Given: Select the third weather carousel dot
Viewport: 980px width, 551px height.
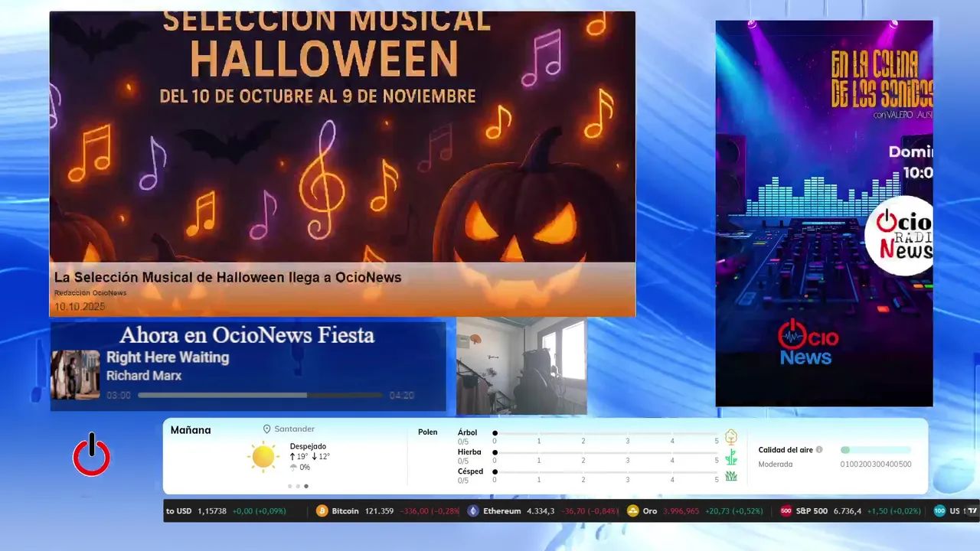Looking at the screenshot, I should [x=306, y=486].
